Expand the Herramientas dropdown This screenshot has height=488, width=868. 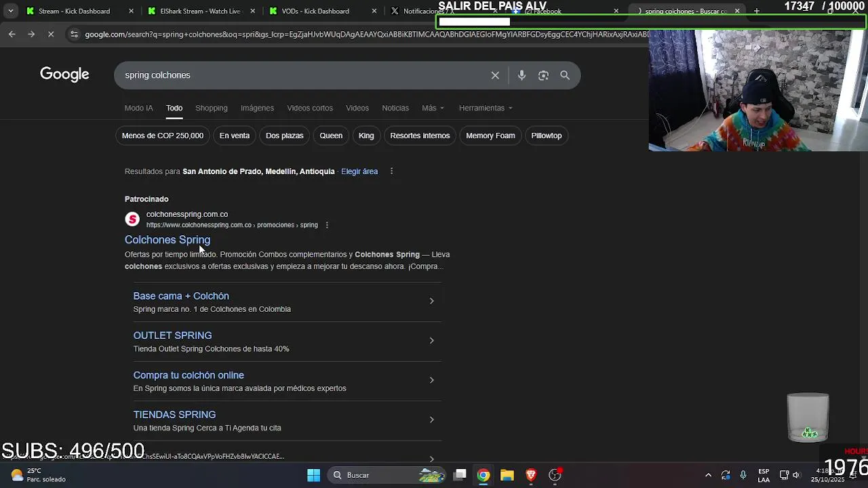click(x=486, y=108)
